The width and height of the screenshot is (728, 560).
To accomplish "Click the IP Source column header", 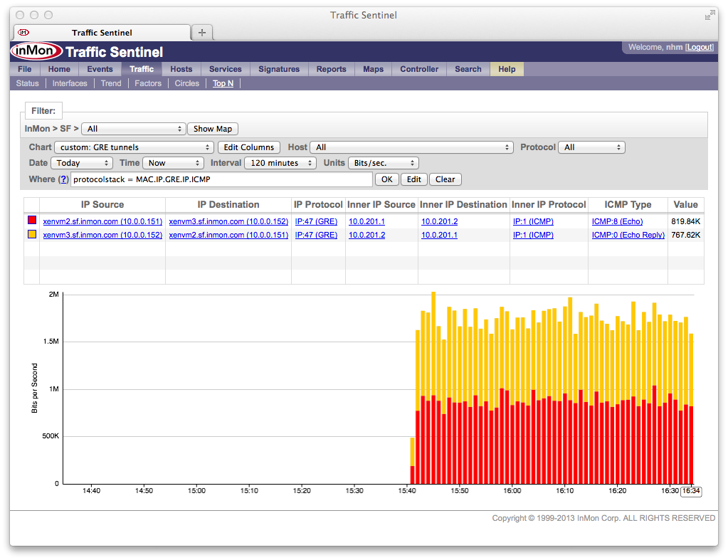I will pyautogui.click(x=102, y=205).
